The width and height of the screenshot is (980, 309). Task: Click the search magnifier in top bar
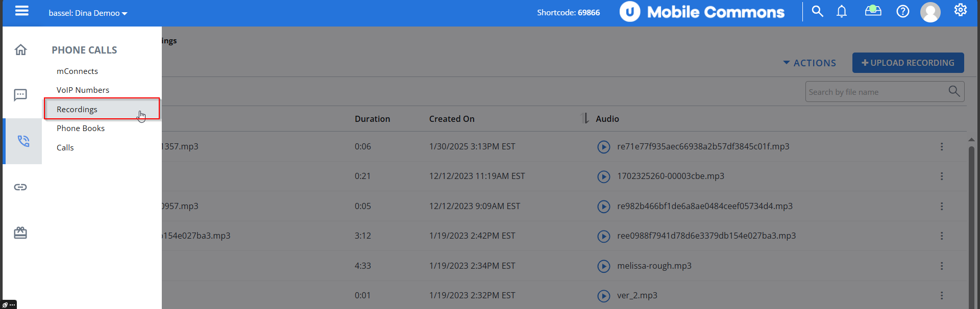(x=817, y=11)
